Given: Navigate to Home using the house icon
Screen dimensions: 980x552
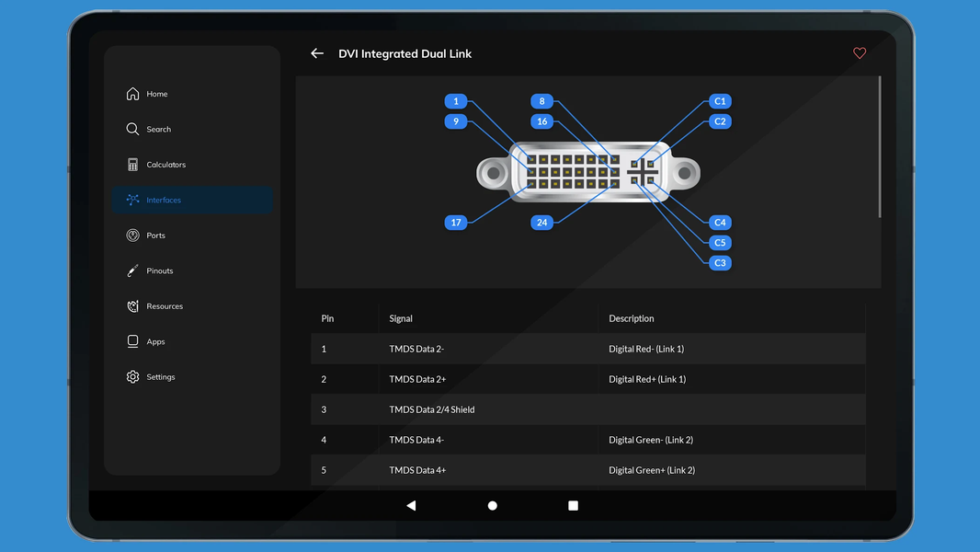Looking at the screenshot, I should tap(131, 93).
